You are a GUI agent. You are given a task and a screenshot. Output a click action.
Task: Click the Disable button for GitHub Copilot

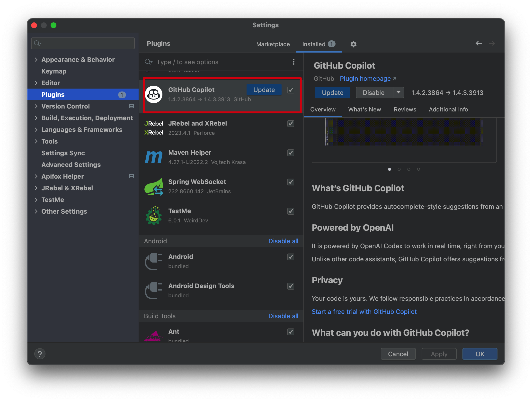click(x=374, y=92)
